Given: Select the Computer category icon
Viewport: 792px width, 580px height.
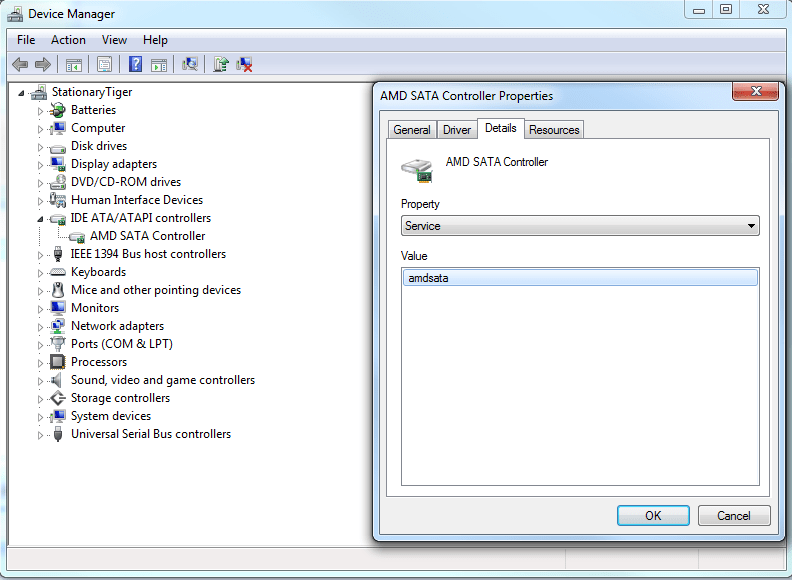Looking at the screenshot, I should coord(58,128).
